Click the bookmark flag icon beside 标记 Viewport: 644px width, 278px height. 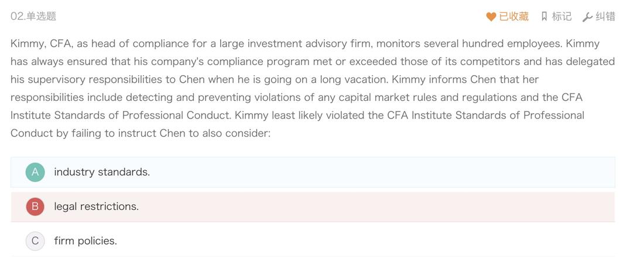(x=544, y=16)
